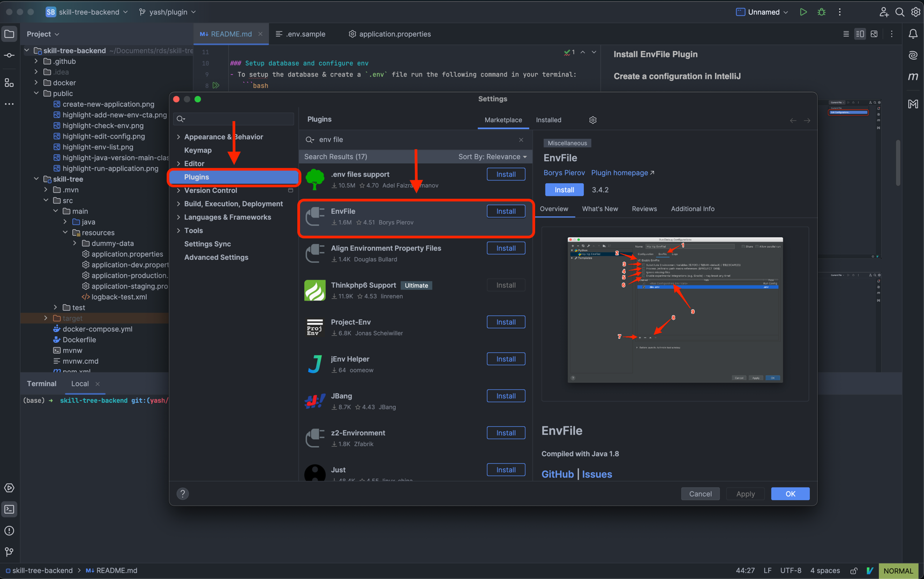
Task: Switch to editor-only view mode
Action: tap(846, 34)
